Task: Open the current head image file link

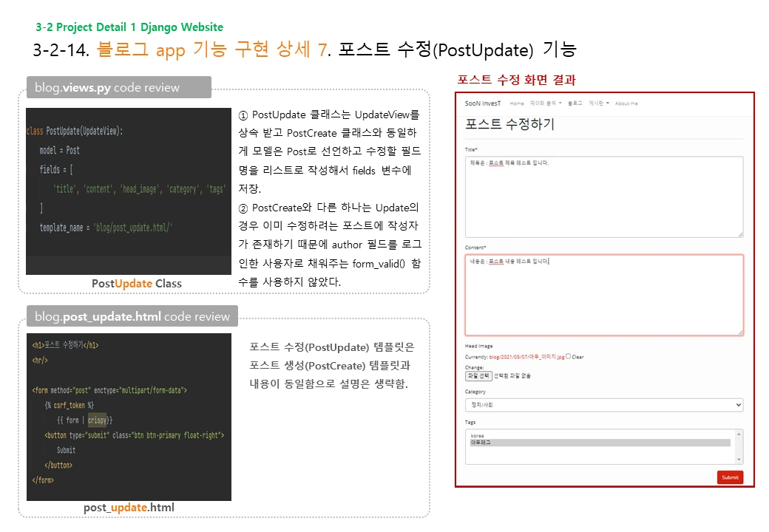Action: click(526, 357)
